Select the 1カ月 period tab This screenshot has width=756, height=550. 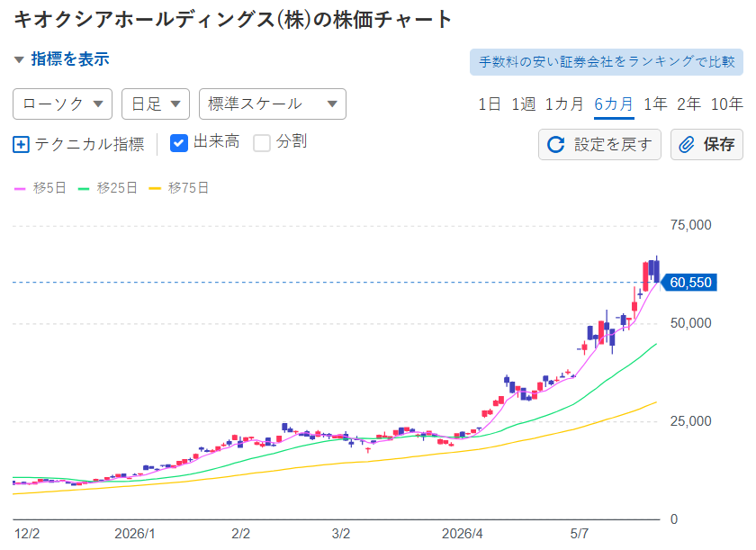click(564, 104)
